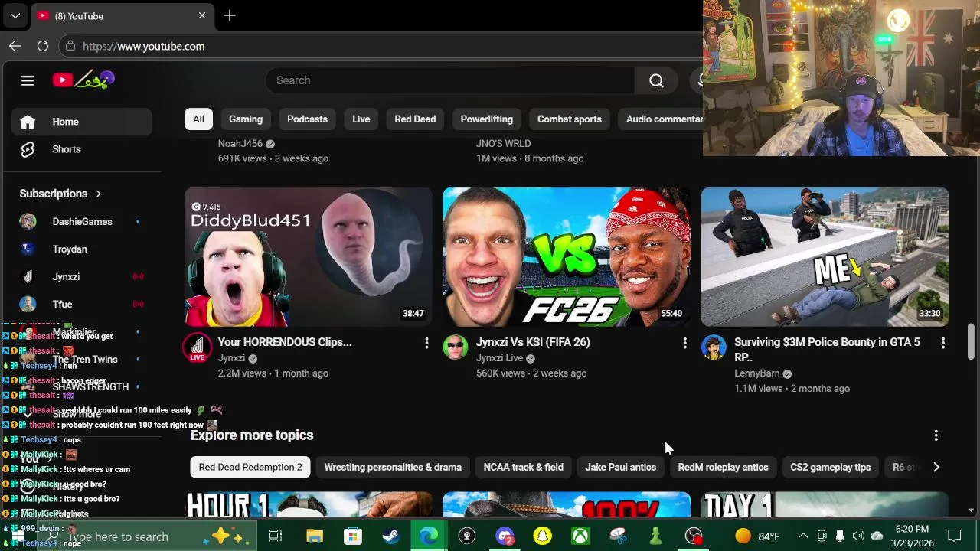Open Discord from taskbar
Viewport: 980px width, 551px height.
(x=505, y=536)
